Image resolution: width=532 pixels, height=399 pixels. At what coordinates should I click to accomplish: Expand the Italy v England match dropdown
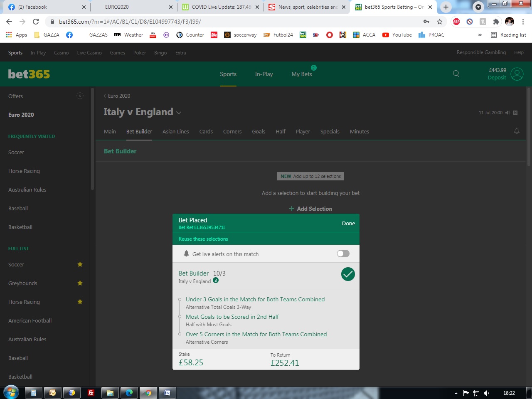point(179,113)
